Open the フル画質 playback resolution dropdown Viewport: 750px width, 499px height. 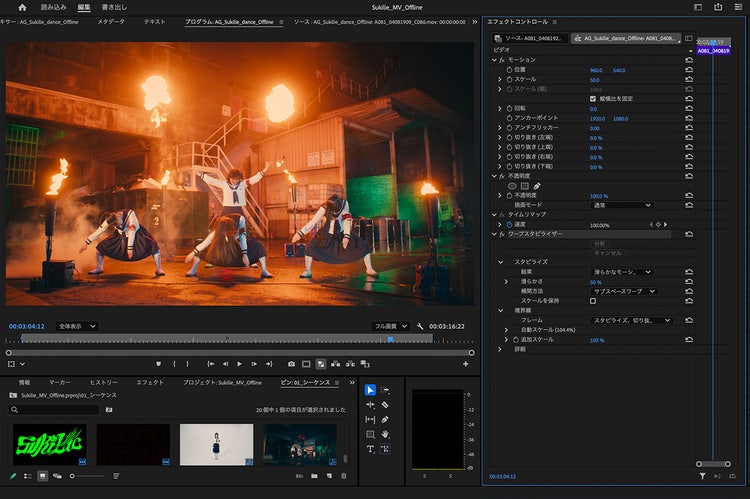click(391, 326)
